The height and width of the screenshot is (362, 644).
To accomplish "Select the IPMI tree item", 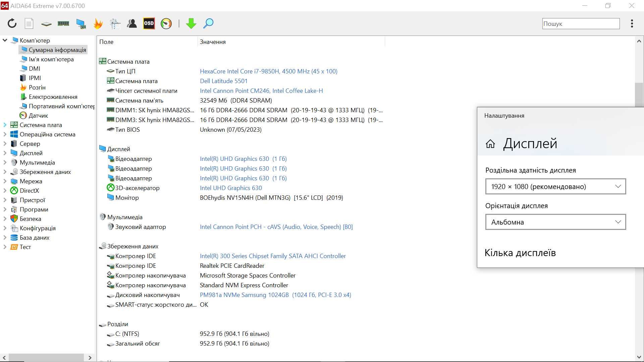I will [x=31, y=78].
